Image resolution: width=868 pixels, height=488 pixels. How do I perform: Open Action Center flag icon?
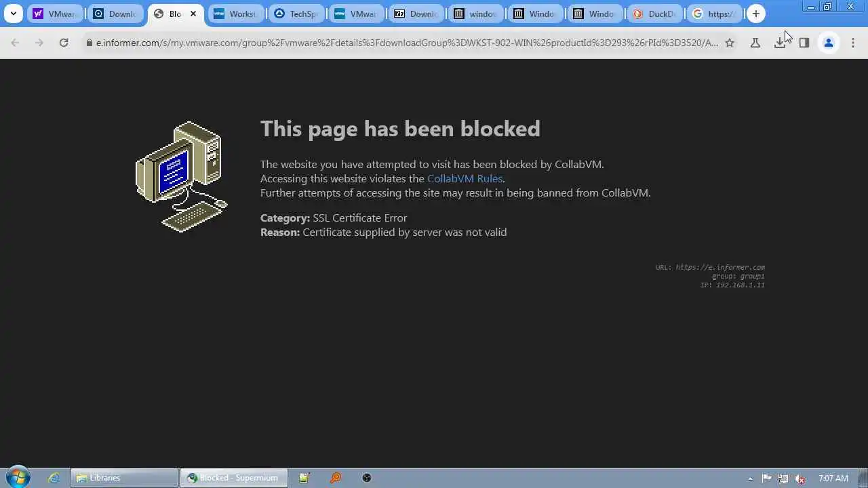coord(767,479)
